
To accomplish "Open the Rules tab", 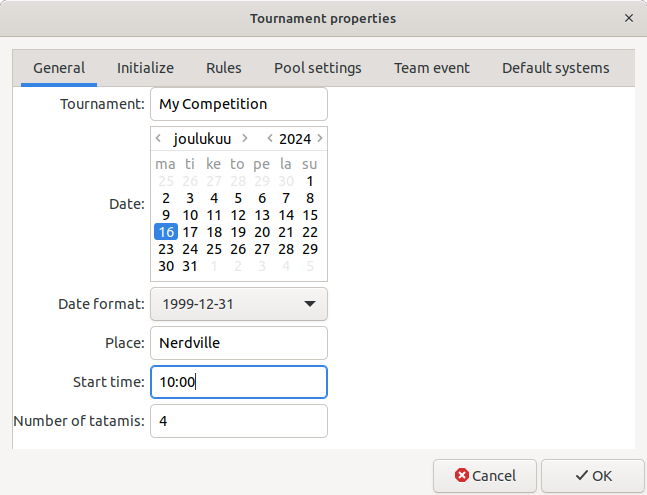I will (223, 68).
